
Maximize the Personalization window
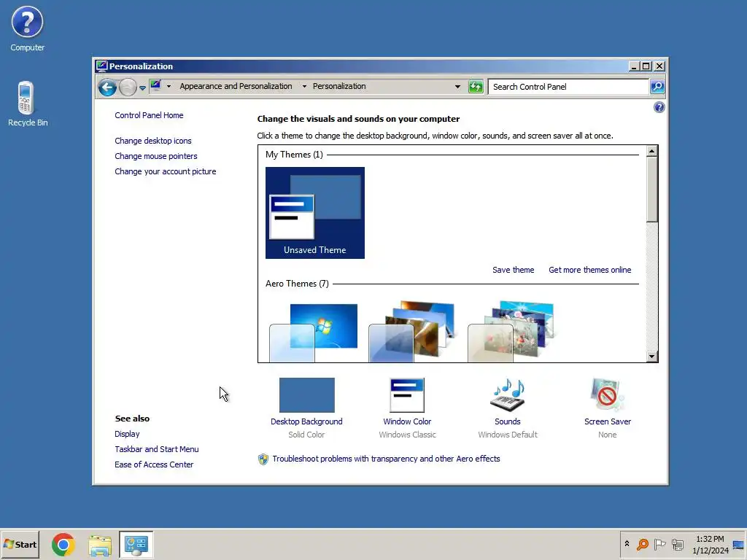pyautogui.click(x=646, y=66)
